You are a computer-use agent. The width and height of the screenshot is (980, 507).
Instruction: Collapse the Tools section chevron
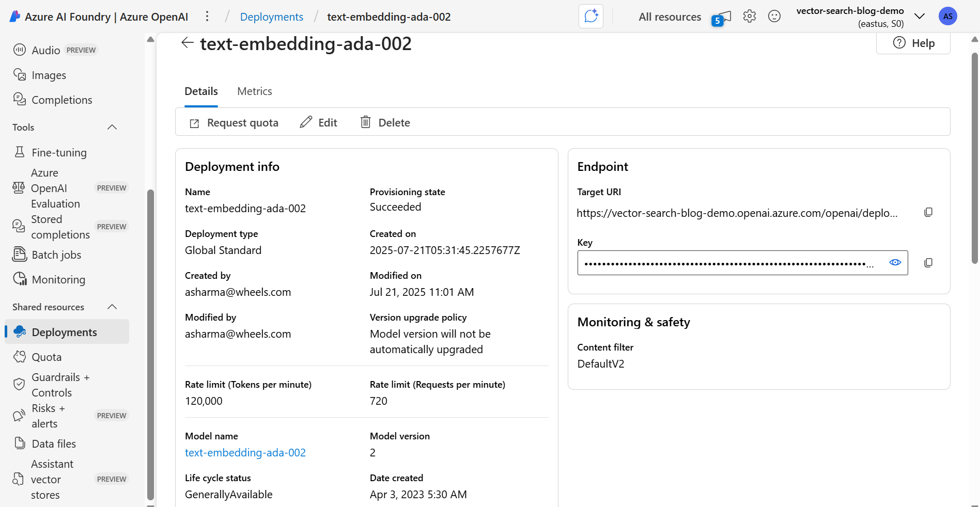tap(112, 127)
